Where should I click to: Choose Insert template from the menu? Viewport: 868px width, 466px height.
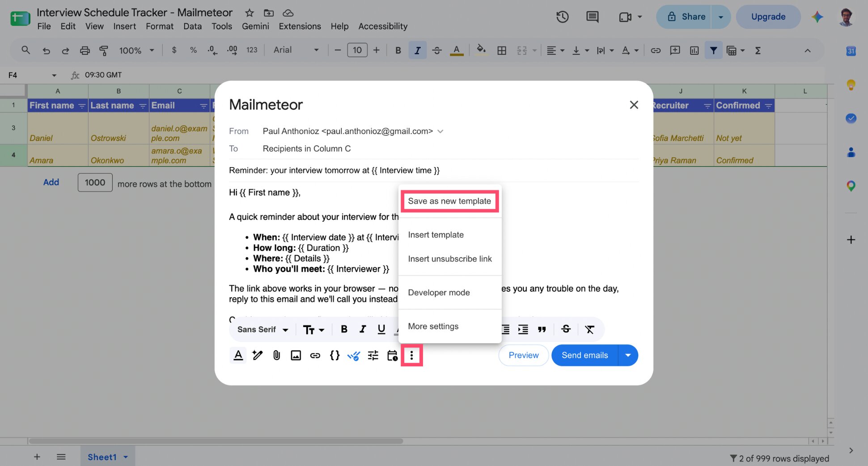pos(436,235)
